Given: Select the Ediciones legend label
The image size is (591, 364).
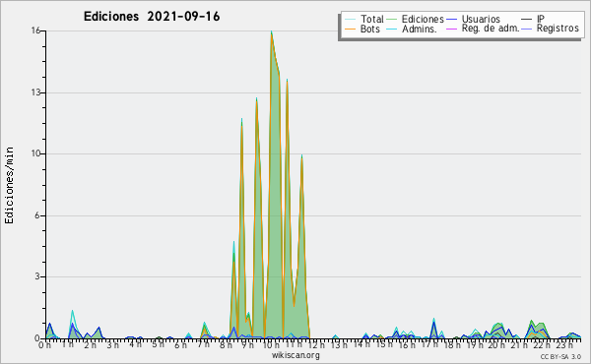Looking at the screenshot, I should click(x=423, y=19).
